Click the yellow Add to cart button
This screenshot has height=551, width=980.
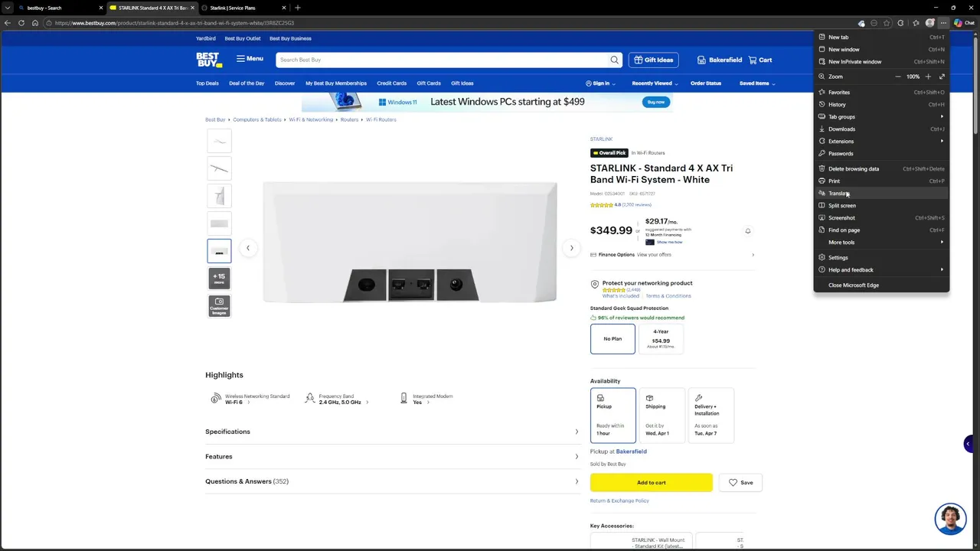(x=652, y=482)
